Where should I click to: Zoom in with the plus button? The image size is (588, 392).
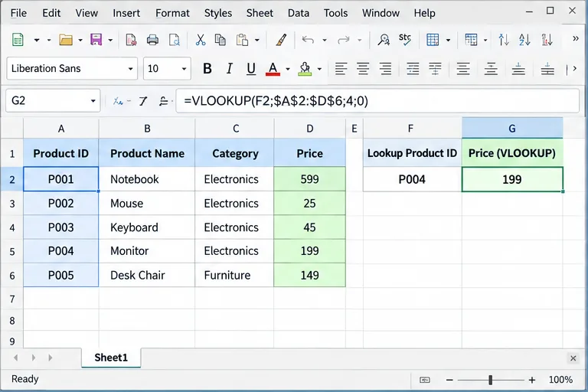coord(532,380)
